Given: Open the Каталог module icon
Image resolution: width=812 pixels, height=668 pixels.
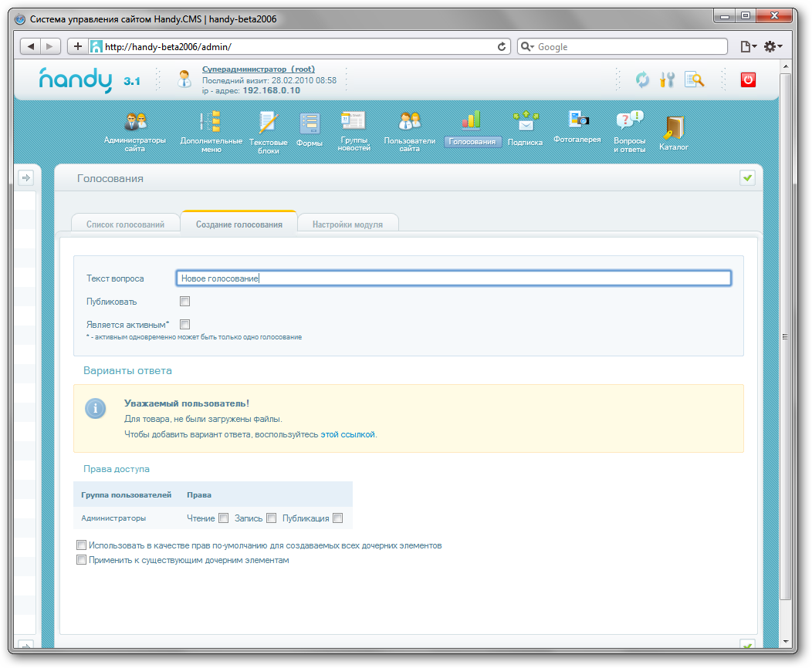Looking at the screenshot, I should [673, 128].
